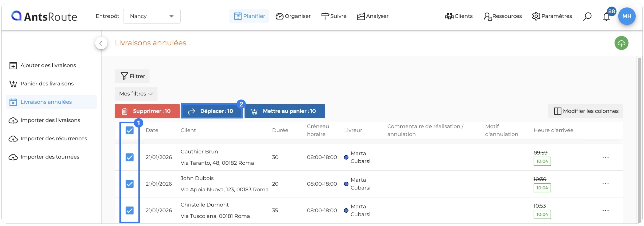Click Modifier les colonnes button

coord(585,111)
